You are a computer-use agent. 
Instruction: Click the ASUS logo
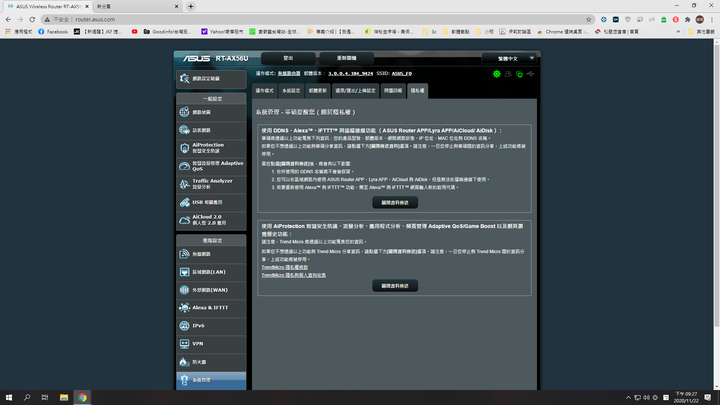(x=197, y=58)
